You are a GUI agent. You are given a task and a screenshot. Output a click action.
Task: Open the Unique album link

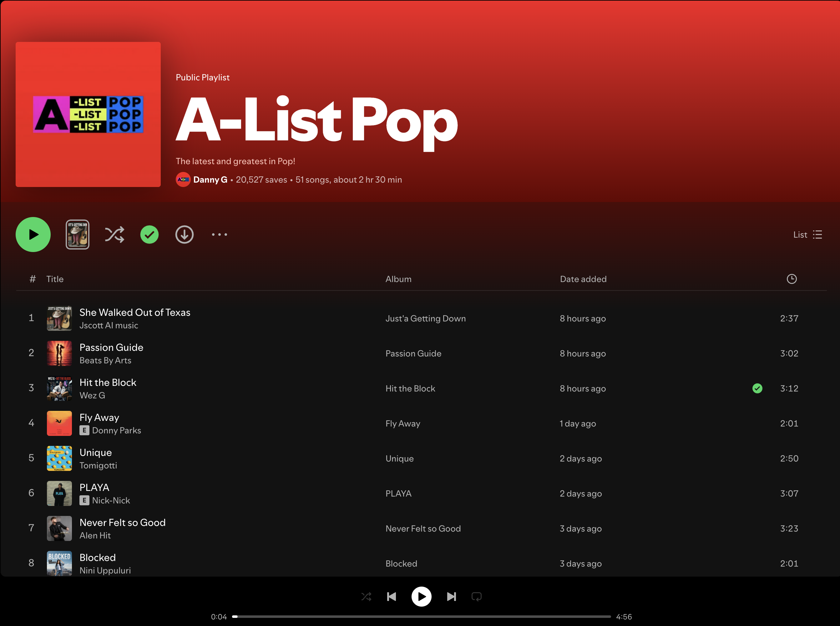tap(399, 458)
